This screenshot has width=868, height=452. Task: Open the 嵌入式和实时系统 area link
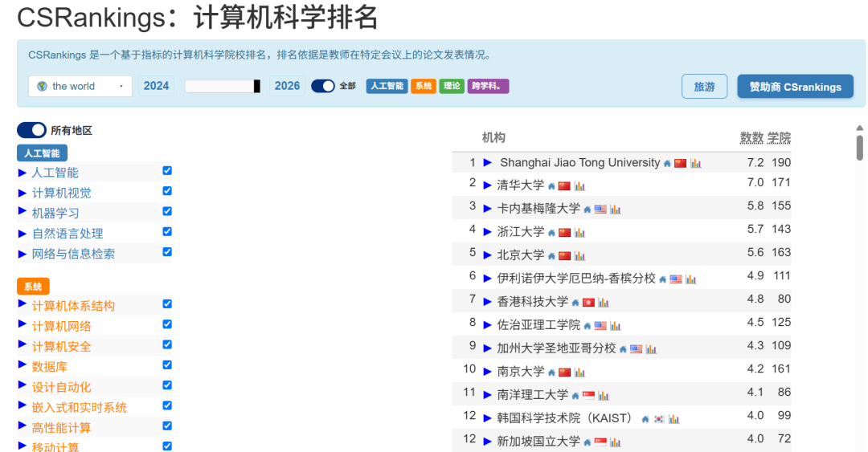(x=79, y=408)
